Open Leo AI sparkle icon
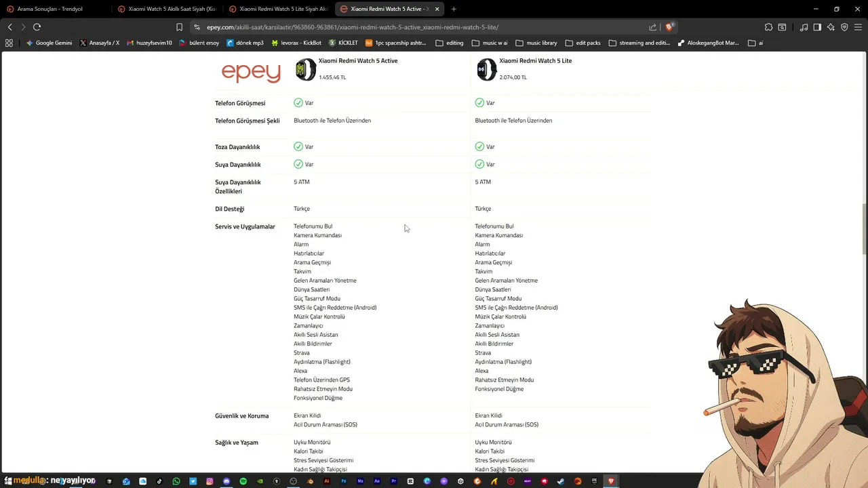Viewport: 868px width, 488px height. tap(831, 27)
